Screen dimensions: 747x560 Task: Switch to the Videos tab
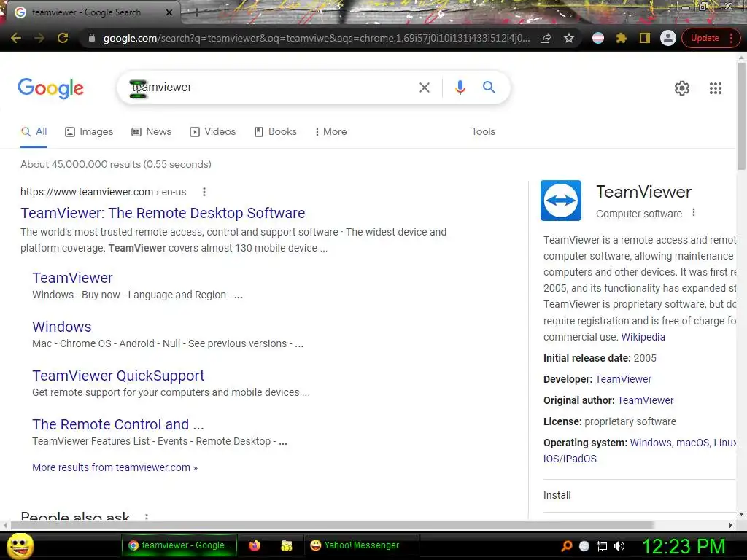click(x=212, y=132)
